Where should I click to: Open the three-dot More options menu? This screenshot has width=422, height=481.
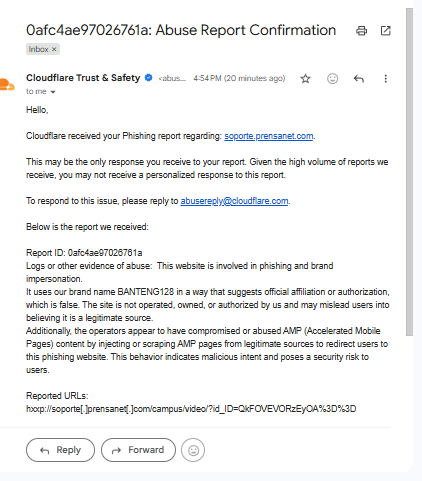tap(385, 79)
